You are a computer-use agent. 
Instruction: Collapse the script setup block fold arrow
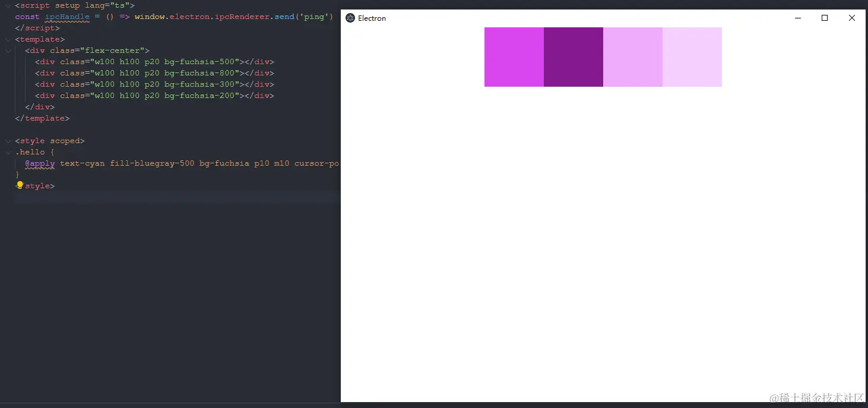coord(8,5)
